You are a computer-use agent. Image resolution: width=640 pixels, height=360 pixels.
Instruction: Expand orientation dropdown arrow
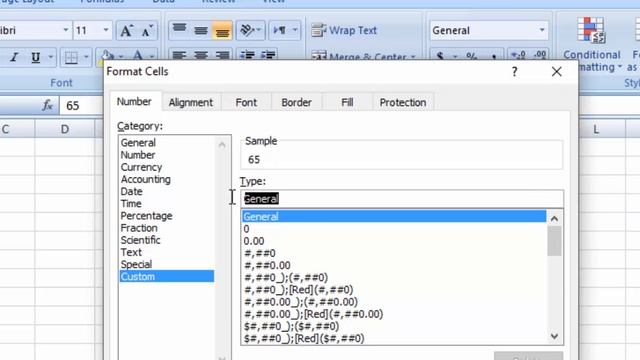(x=260, y=30)
